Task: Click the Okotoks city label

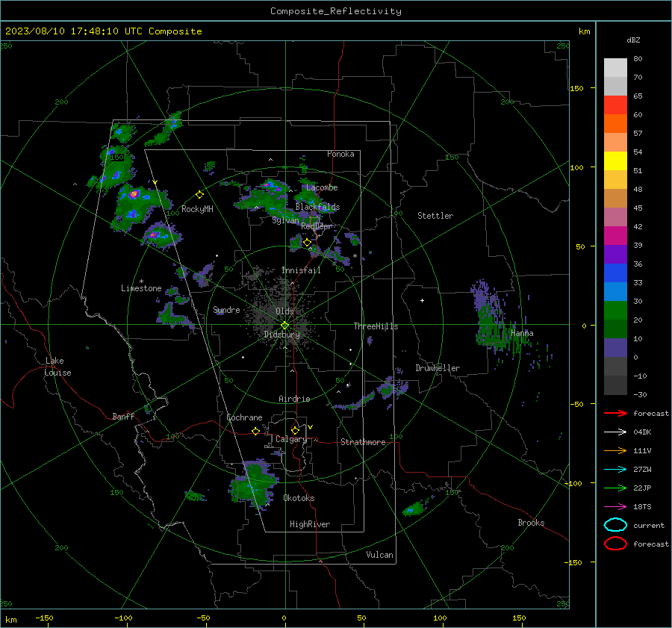Action: tap(299, 498)
